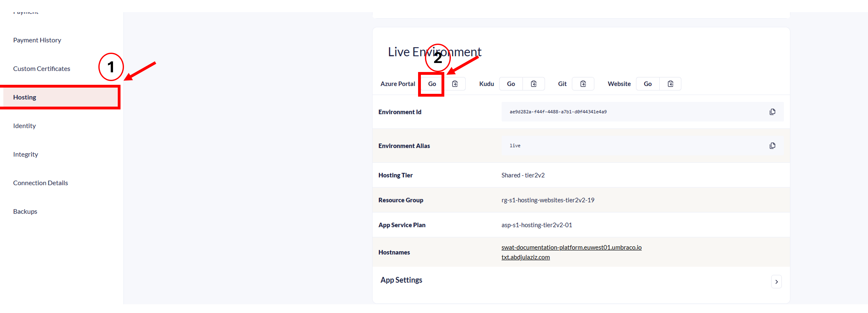868x313 pixels.
Task: Copy the Azure Portal link icon
Action: 455,84
